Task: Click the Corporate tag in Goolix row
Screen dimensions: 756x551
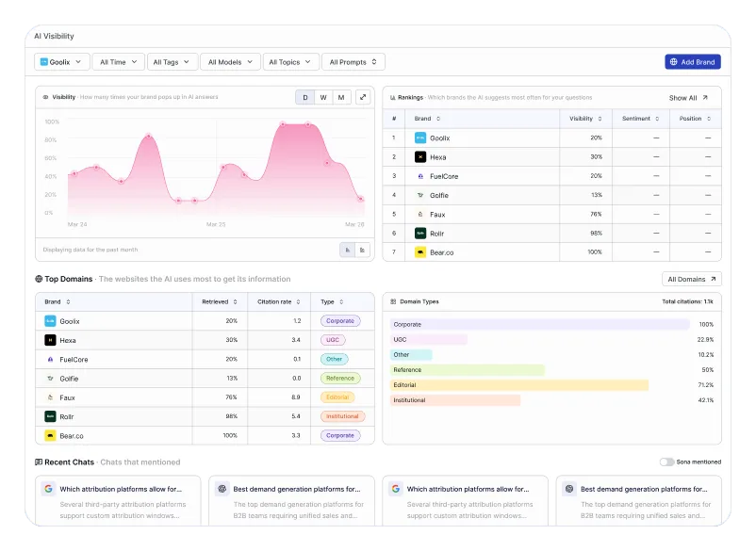Action: (340, 321)
